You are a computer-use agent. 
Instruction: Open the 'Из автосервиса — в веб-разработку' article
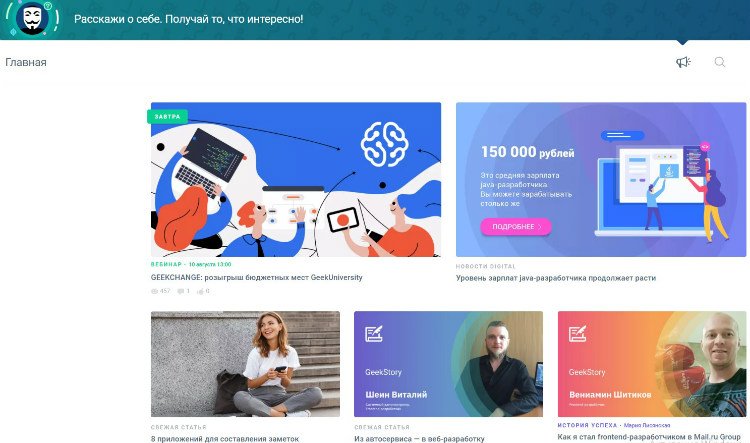(x=419, y=438)
